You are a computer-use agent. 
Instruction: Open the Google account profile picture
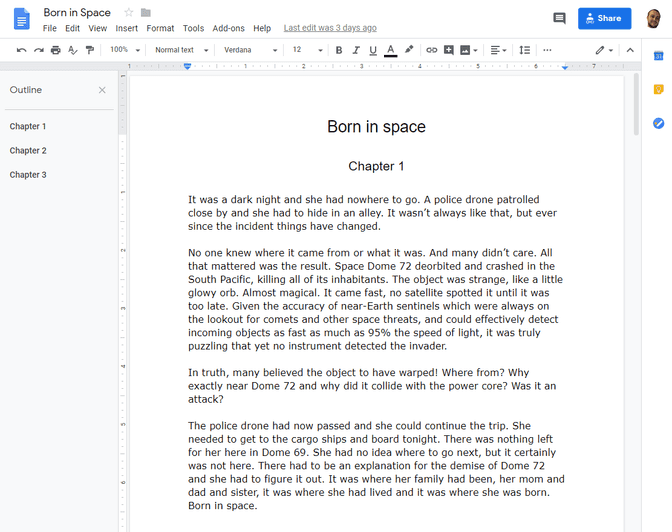click(654, 18)
